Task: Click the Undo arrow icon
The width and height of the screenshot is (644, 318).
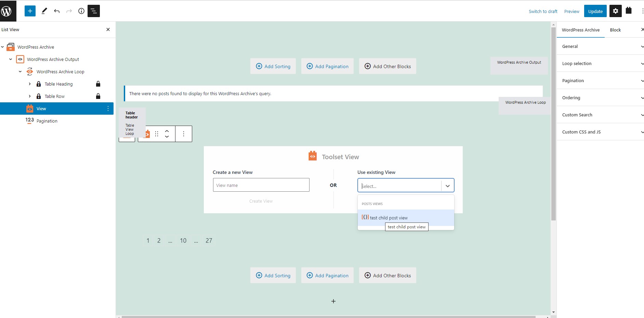Action: [x=57, y=11]
